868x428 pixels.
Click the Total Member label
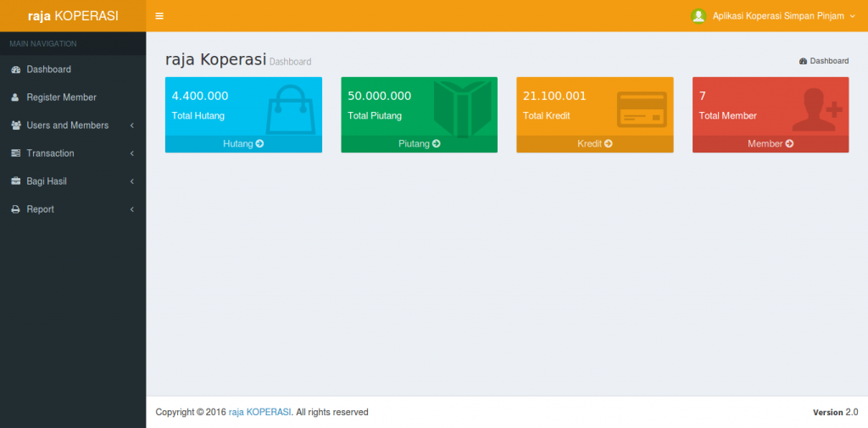[x=727, y=116]
